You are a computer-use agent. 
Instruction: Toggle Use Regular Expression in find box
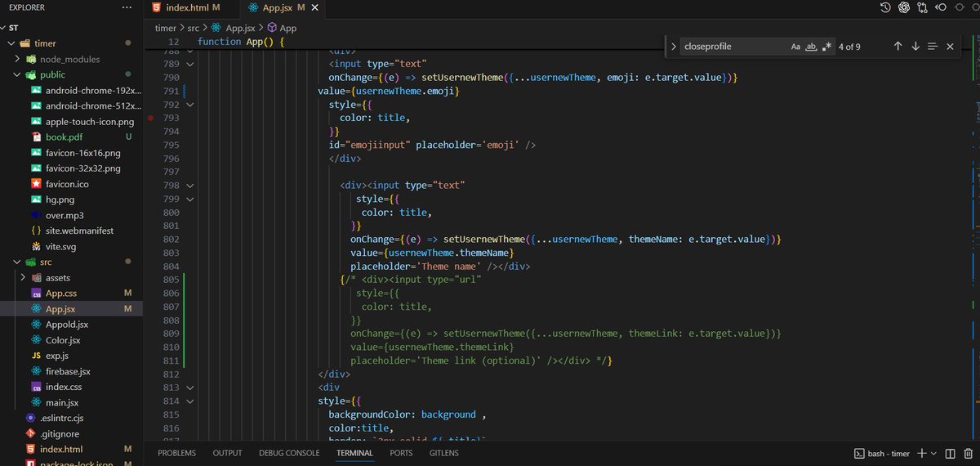tap(826, 47)
